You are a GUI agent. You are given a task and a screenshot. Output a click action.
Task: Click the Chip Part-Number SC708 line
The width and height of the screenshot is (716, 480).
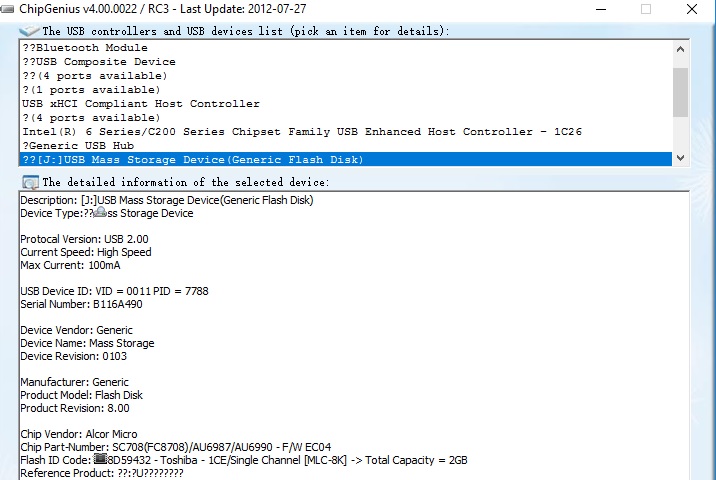pos(176,447)
